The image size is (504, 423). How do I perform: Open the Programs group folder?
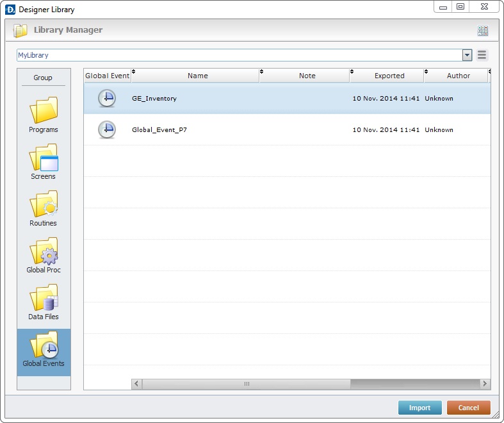(x=44, y=115)
